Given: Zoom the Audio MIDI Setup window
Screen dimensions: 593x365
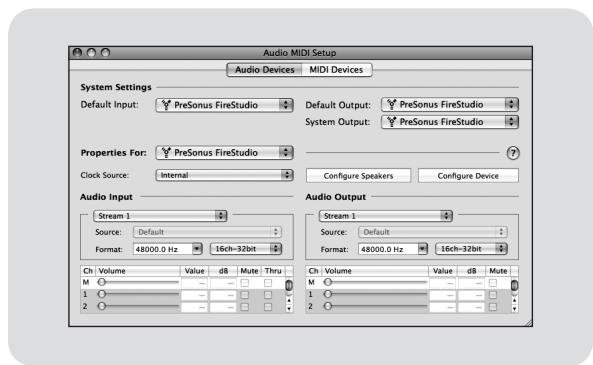Looking at the screenshot, I should tap(106, 53).
